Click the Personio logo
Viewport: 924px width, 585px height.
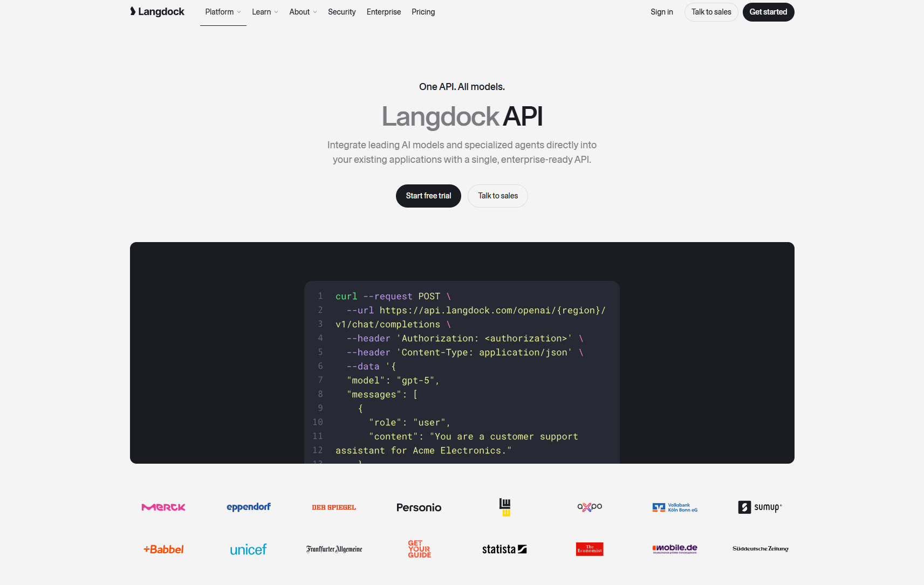(x=419, y=507)
